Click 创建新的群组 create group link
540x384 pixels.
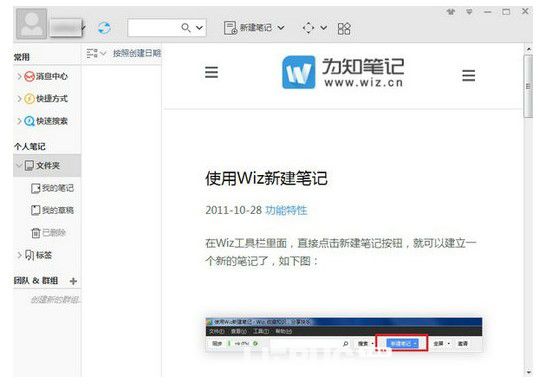click(x=55, y=300)
